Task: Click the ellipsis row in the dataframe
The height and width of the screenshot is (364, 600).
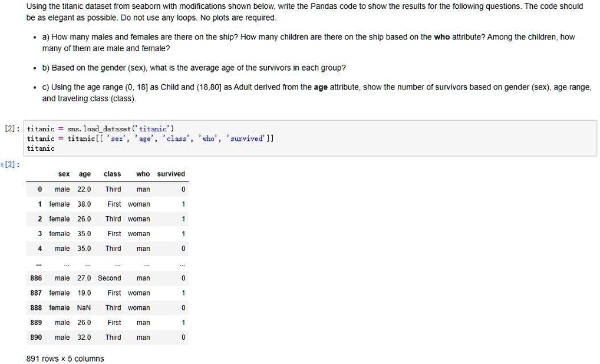Action: click(x=107, y=263)
